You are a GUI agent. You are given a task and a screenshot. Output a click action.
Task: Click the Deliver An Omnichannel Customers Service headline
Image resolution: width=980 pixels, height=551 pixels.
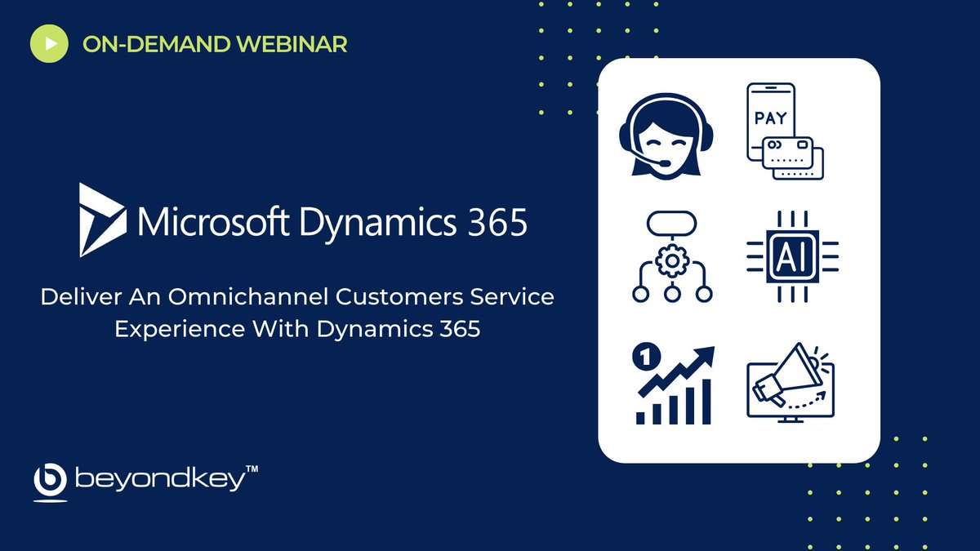tap(297, 297)
